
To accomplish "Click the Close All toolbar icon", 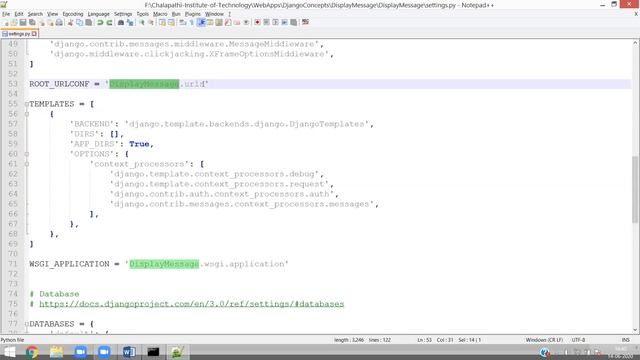I will [50, 22].
